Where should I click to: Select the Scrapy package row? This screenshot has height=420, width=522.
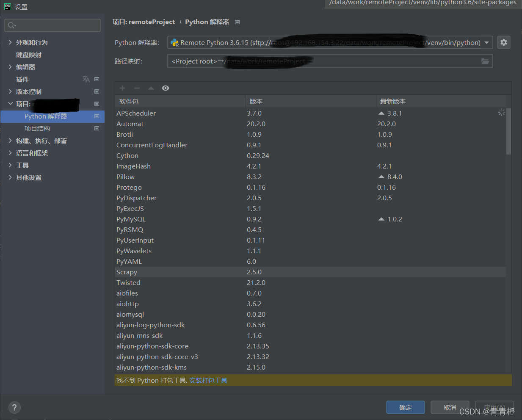(x=310, y=272)
